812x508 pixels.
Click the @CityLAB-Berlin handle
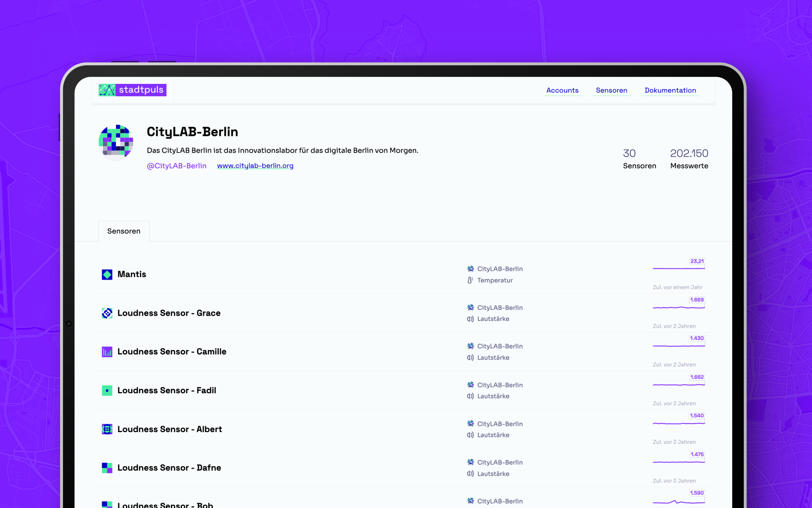[176, 166]
